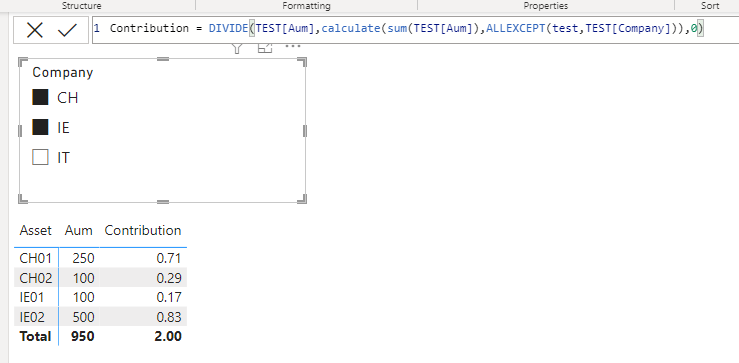Click the DIVIDE function in the formula
The image size is (739, 363).
pos(229,28)
